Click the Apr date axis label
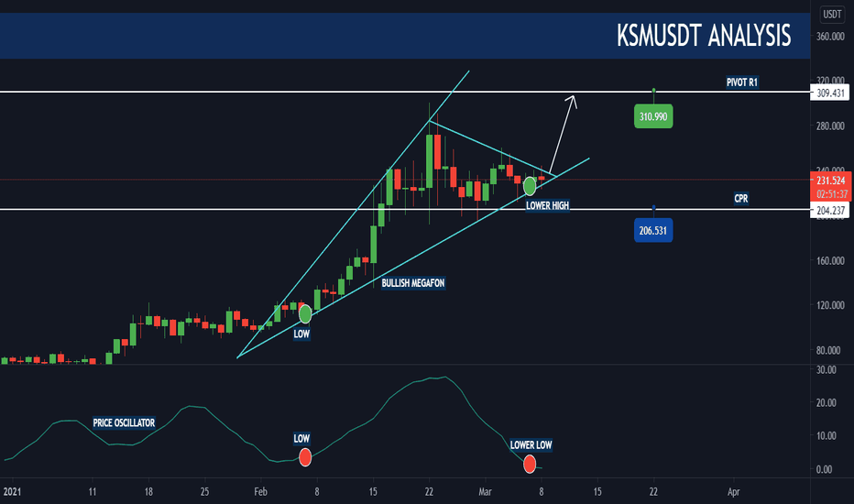 pyautogui.click(x=734, y=492)
